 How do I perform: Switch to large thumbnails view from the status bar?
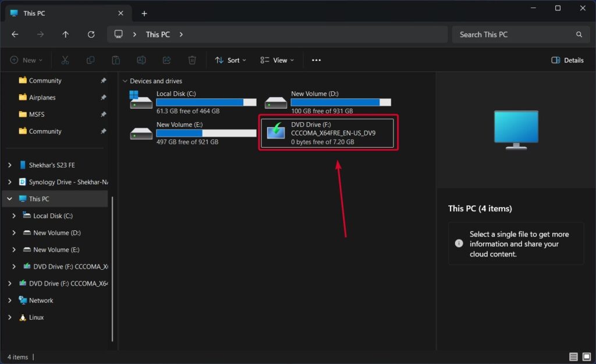coord(587,356)
